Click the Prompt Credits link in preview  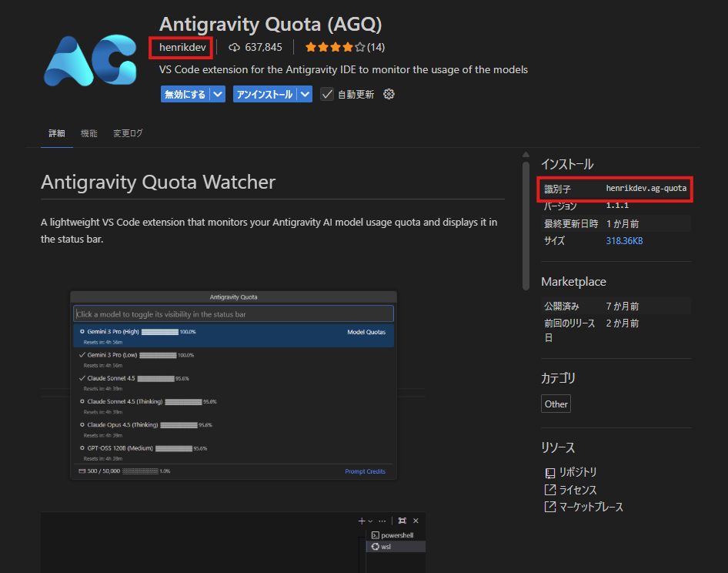pyautogui.click(x=365, y=471)
